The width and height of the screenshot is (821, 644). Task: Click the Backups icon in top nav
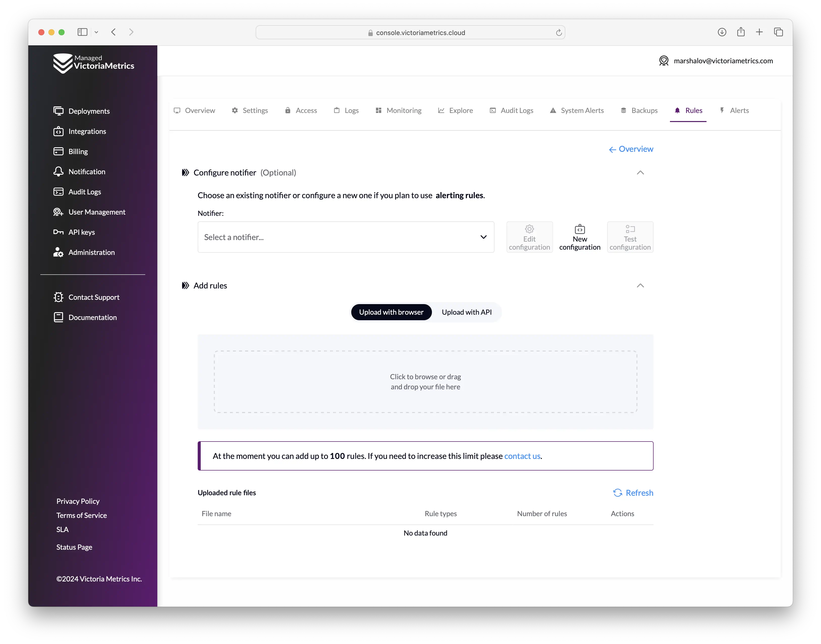pos(624,110)
